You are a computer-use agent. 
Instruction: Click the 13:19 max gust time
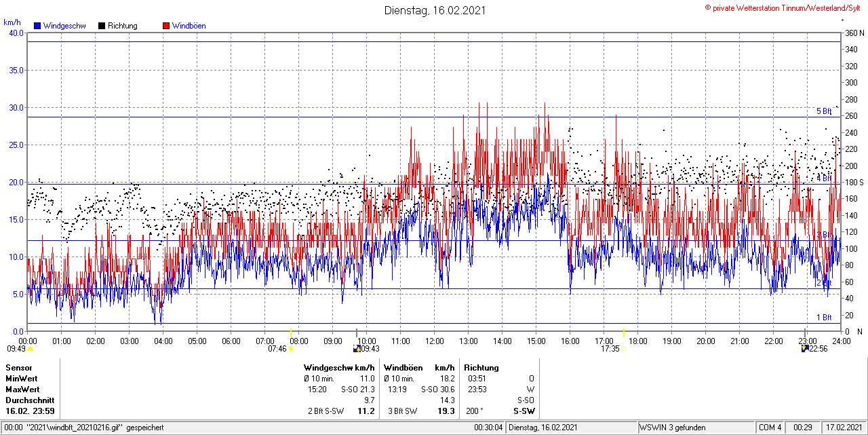coord(397,390)
